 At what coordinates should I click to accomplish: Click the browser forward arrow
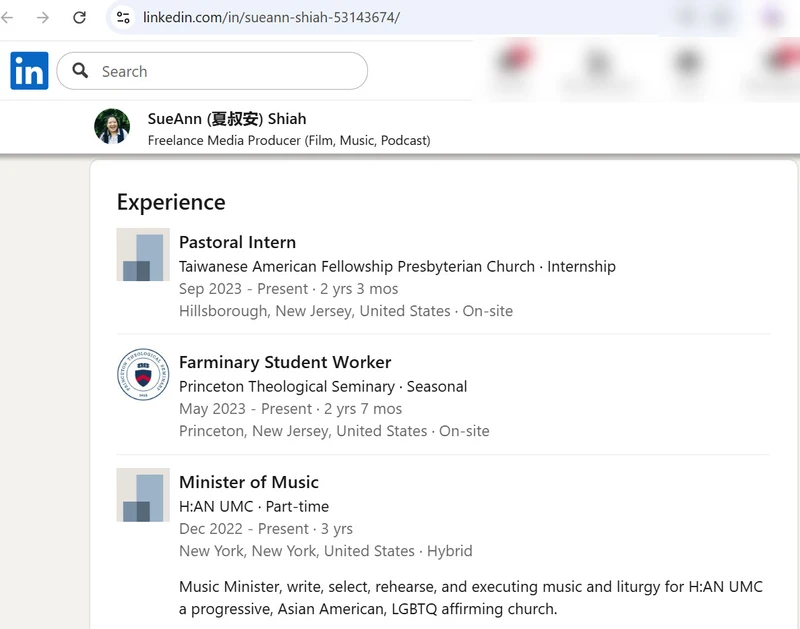pyautogui.click(x=43, y=18)
